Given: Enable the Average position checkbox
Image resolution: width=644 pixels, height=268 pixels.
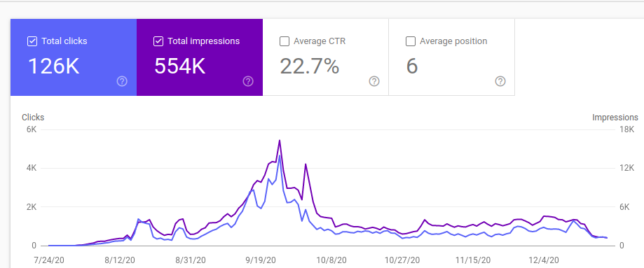Looking at the screenshot, I should click(x=411, y=41).
